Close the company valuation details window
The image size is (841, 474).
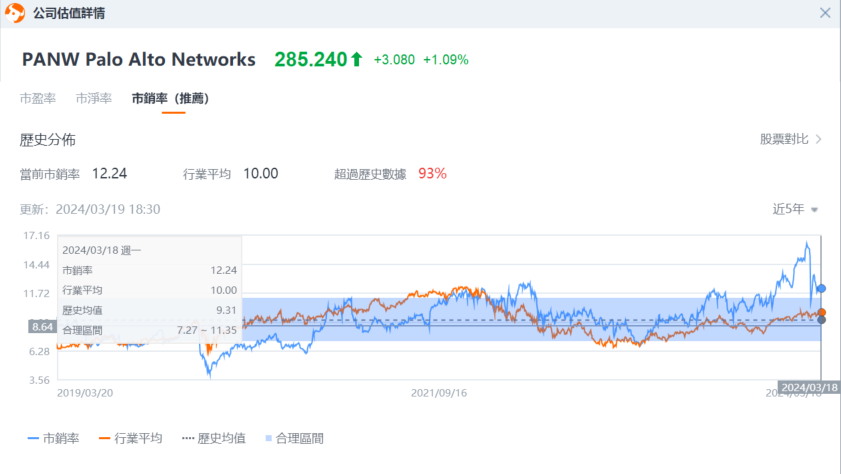pyautogui.click(x=825, y=13)
